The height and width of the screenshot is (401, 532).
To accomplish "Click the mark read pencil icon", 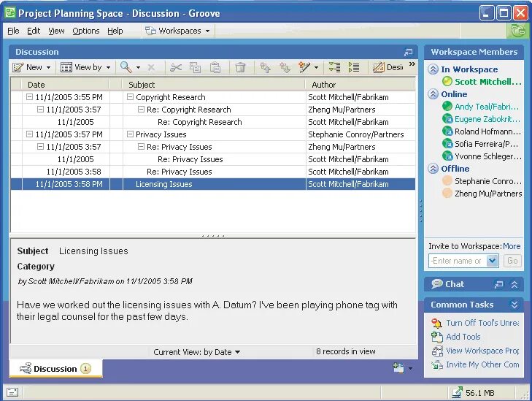I will [304, 67].
